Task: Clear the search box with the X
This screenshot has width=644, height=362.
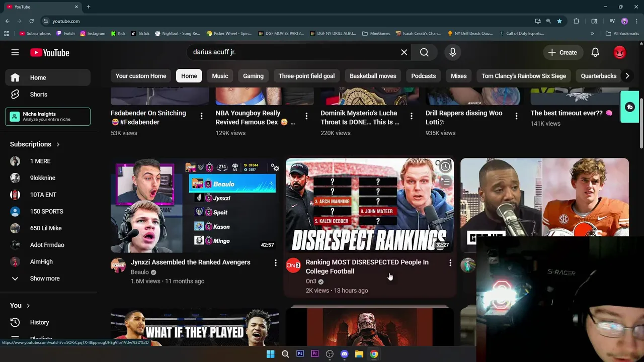Action: tap(404, 52)
